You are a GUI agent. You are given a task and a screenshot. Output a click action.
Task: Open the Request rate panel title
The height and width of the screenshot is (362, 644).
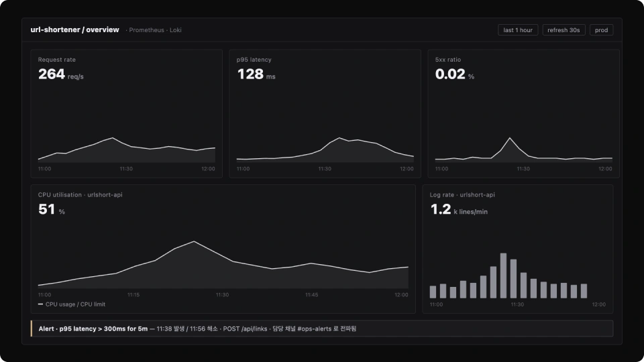pyautogui.click(x=56, y=60)
